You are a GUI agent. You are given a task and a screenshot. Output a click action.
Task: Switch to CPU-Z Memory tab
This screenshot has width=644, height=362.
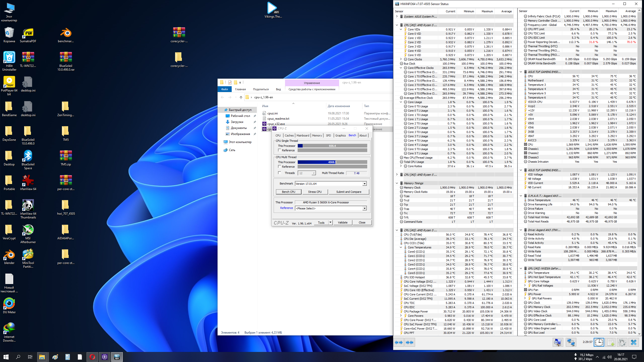(x=317, y=135)
